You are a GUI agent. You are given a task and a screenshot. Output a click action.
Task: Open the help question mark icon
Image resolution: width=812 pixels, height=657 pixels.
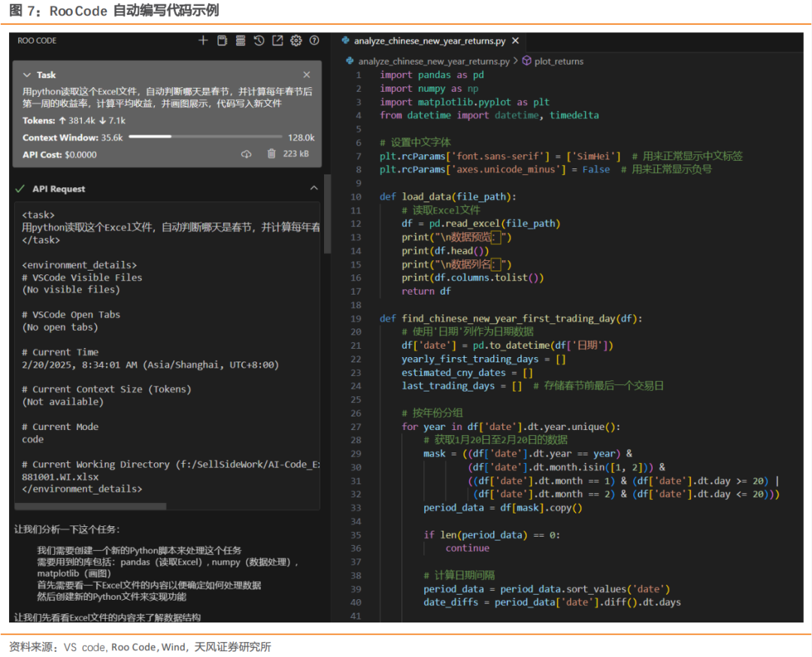point(314,41)
